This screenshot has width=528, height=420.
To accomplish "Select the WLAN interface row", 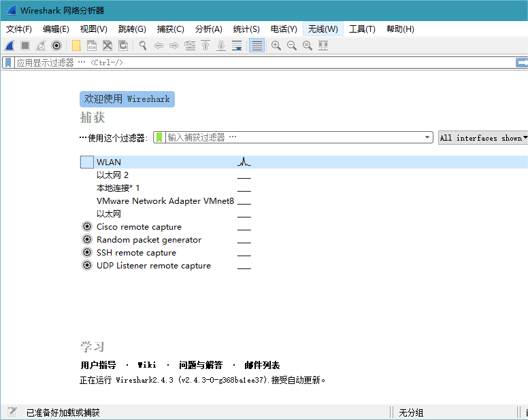I will [x=303, y=162].
